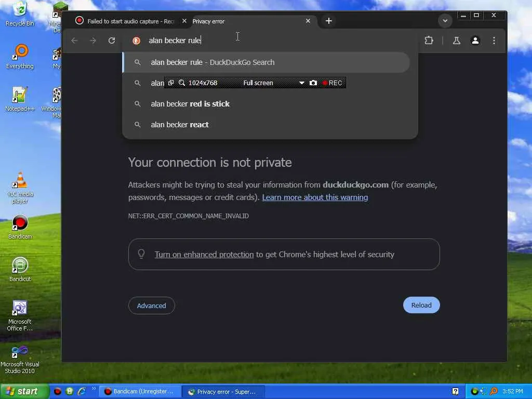Launch Bandicam from the desktop shortcut

(x=20, y=227)
